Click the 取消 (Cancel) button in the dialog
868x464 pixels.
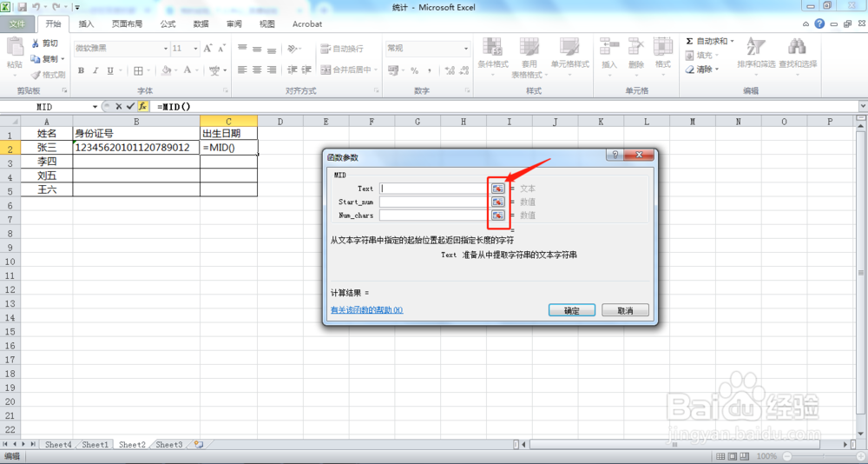[625, 310]
